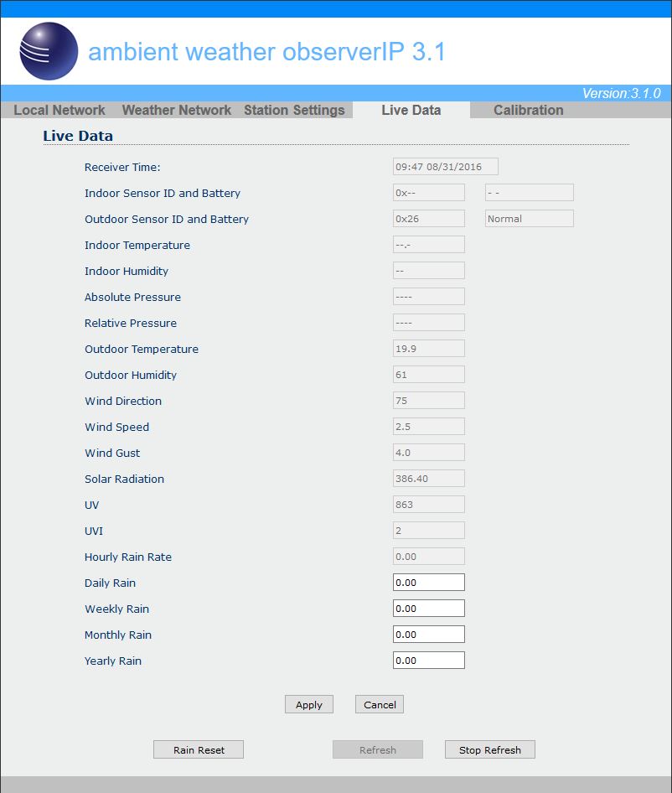The width and height of the screenshot is (672, 793).
Task: Go to the Calibration tab
Action: pos(529,110)
